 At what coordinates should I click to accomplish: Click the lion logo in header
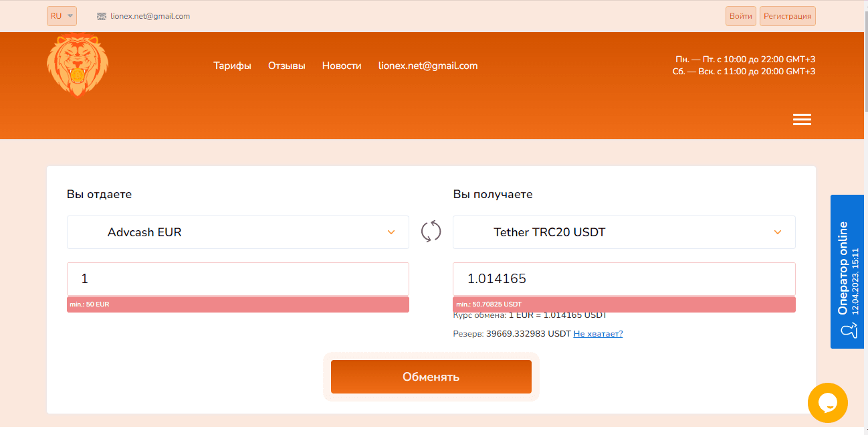pos(78,65)
